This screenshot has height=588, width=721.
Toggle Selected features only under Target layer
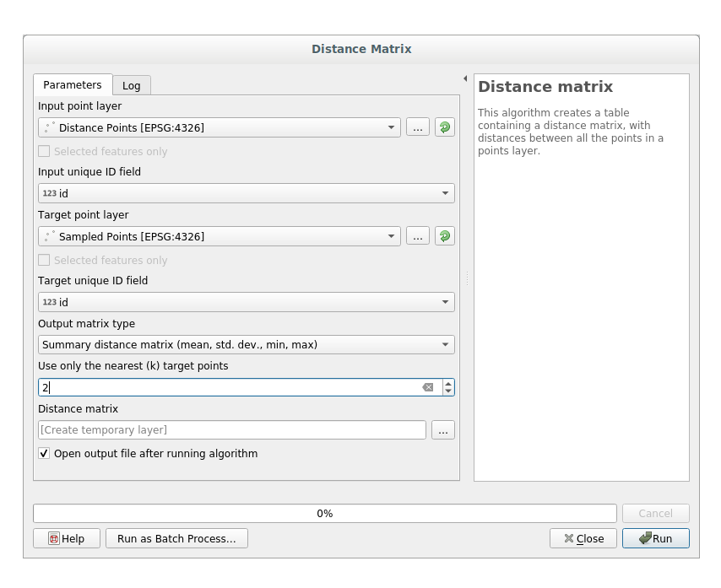(44, 261)
